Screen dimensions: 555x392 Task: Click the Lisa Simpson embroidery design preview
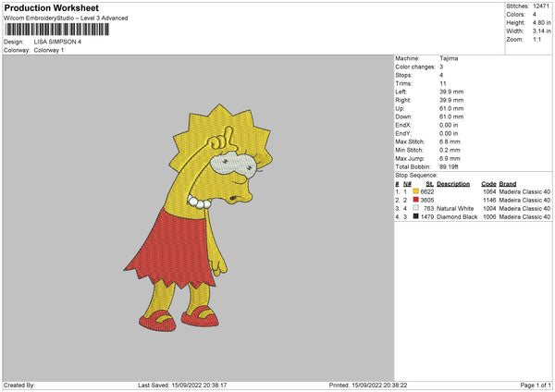click(198, 217)
